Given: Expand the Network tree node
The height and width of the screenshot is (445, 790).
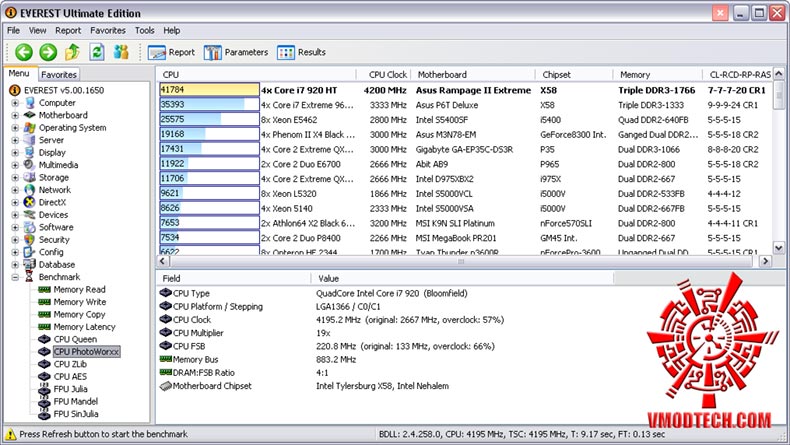Looking at the screenshot, I should [15, 190].
